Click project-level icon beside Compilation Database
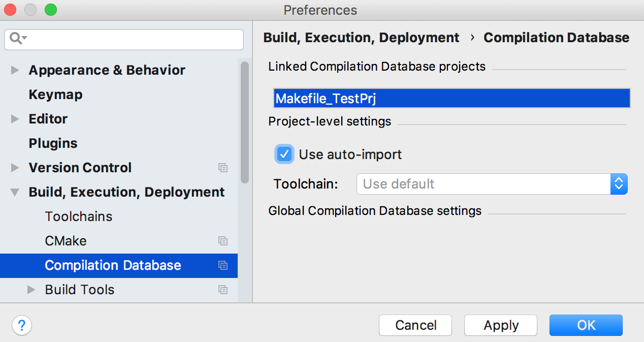 pos(223,265)
